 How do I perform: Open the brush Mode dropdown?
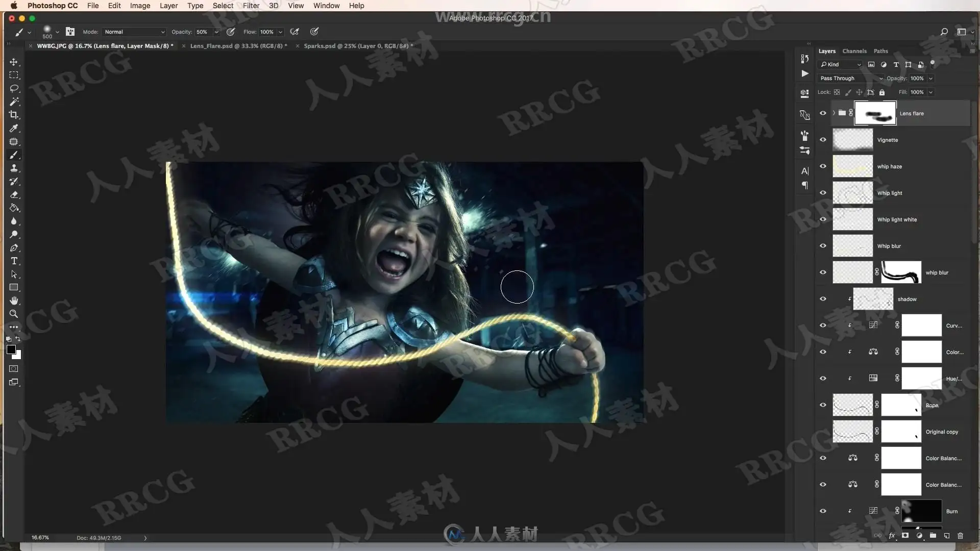[134, 32]
